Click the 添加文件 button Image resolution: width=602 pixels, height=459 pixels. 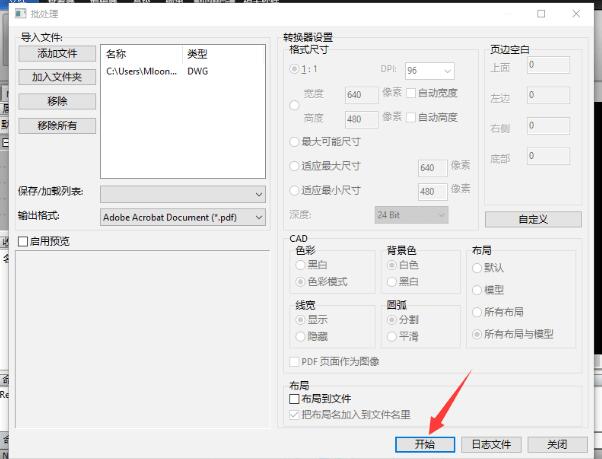57,53
